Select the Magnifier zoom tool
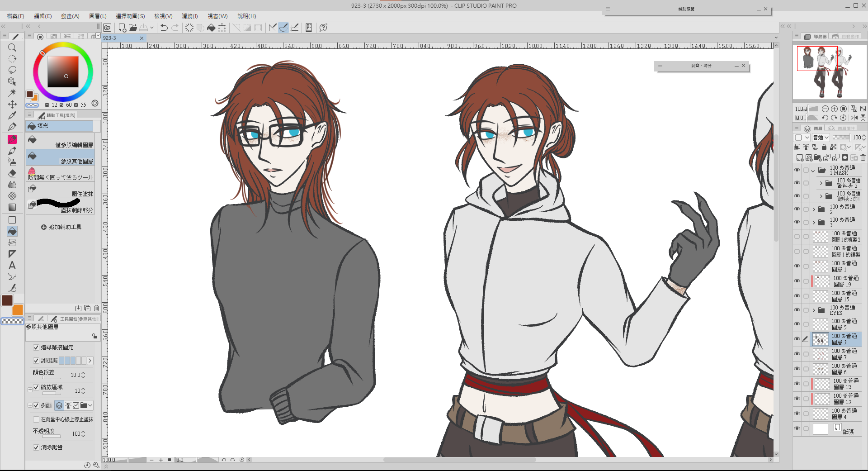868x471 pixels. tap(12, 48)
